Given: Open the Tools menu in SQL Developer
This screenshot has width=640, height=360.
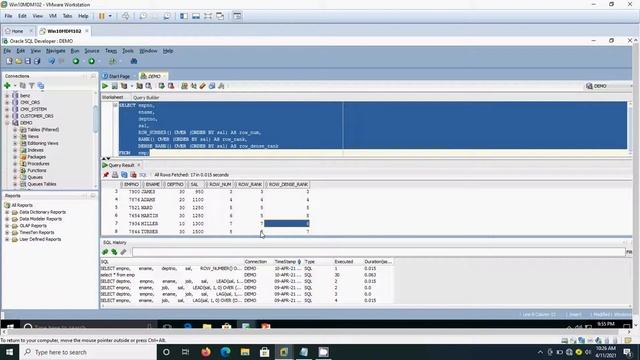Looking at the screenshot, I should [128, 51].
